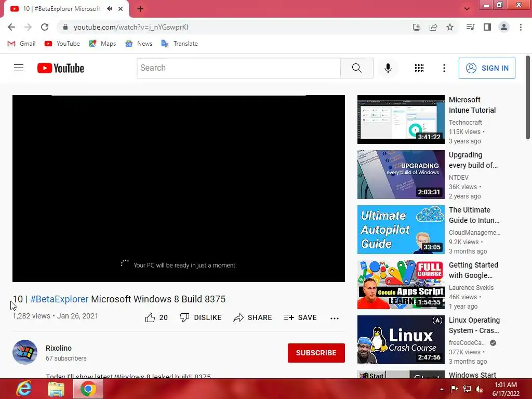Screen dimensions: 532x399
Task: Search with voice microphone icon
Action: [x=388, y=68]
